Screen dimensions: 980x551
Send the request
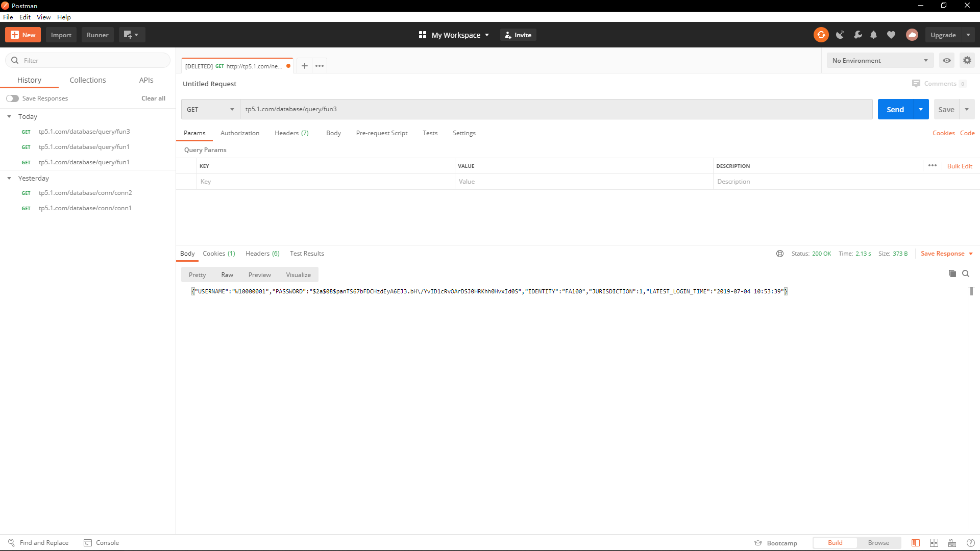click(895, 109)
